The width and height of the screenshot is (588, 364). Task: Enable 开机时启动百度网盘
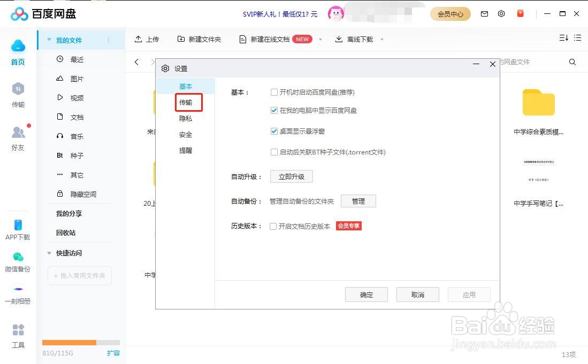[274, 92]
